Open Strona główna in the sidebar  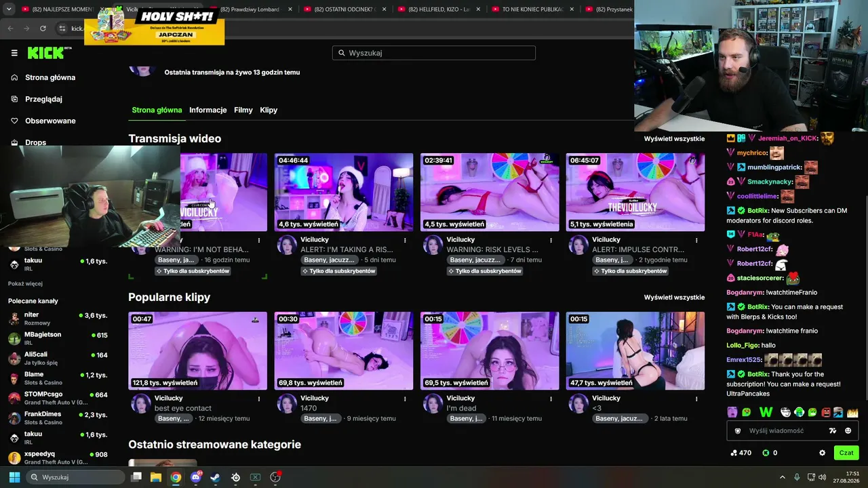click(x=50, y=77)
